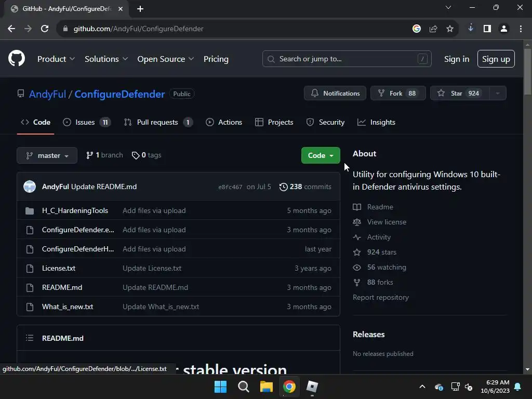Image resolution: width=532 pixels, height=399 pixels.
Task: Toggle Chrome side panel icon
Action: 487,29
